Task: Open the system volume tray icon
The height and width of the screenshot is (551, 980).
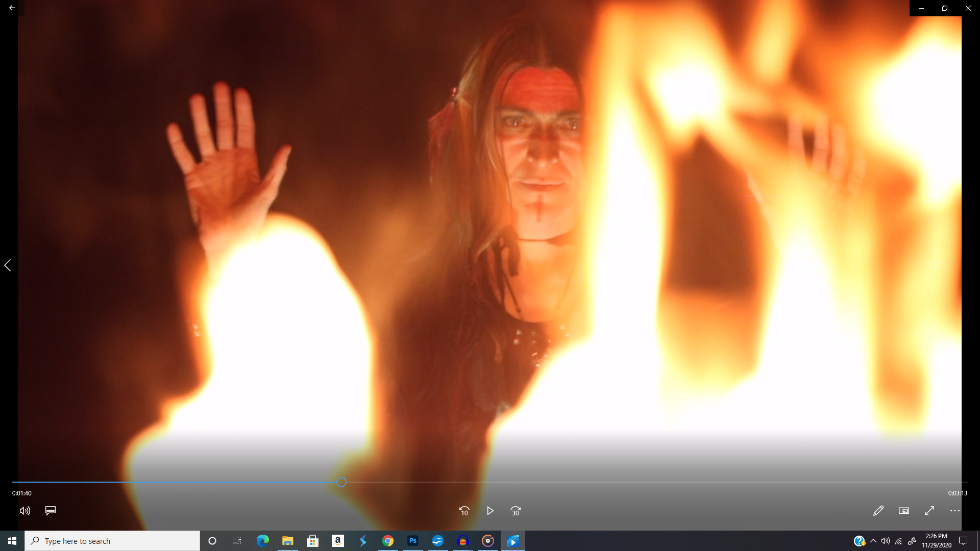Action: click(x=886, y=541)
